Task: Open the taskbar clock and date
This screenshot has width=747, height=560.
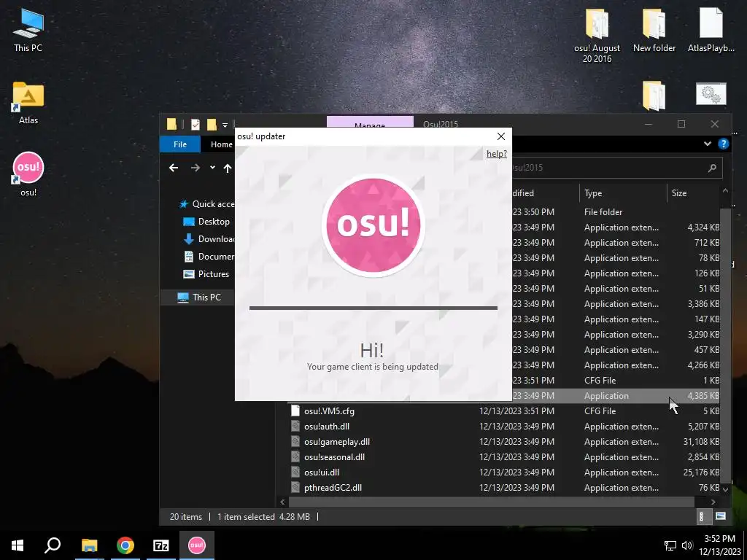Action: pyautogui.click(x=719, y=545)
